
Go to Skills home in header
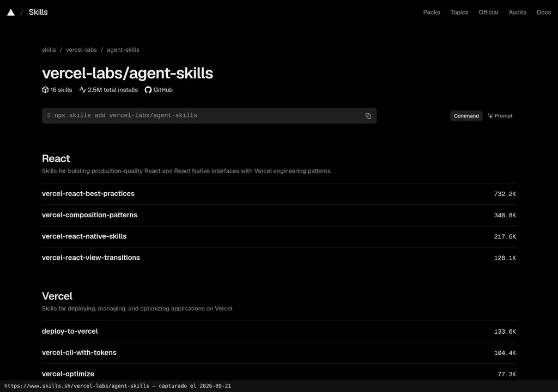(38, 12)
